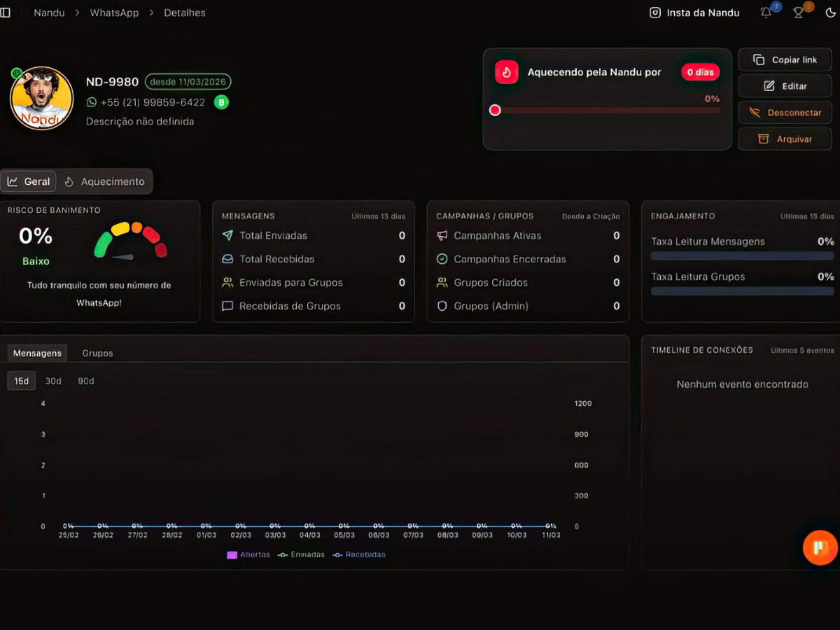Click the Campanhas Encerradas check icon
The width and height of the screenshot is (840, 630).
coord(442,259)
